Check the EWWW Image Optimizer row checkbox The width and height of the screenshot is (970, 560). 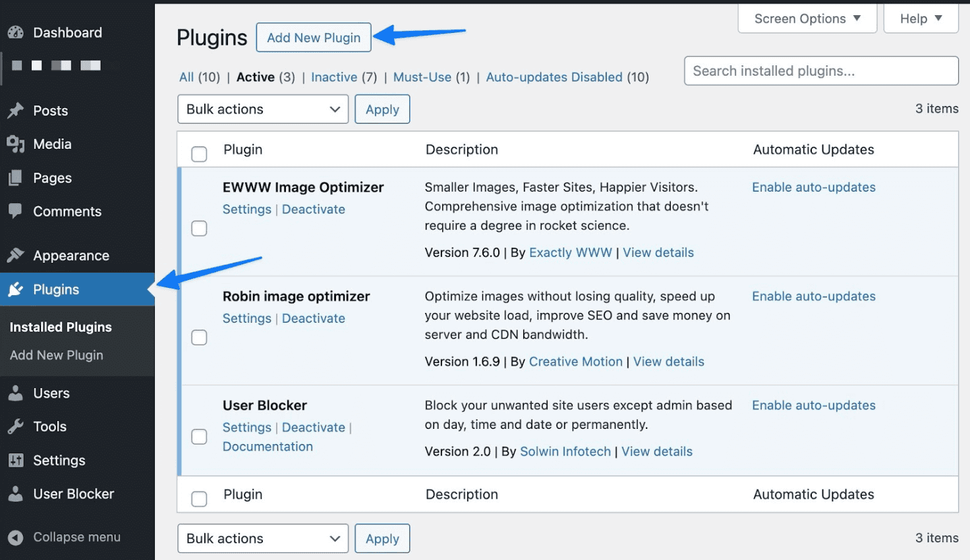(x=199, y=228)
